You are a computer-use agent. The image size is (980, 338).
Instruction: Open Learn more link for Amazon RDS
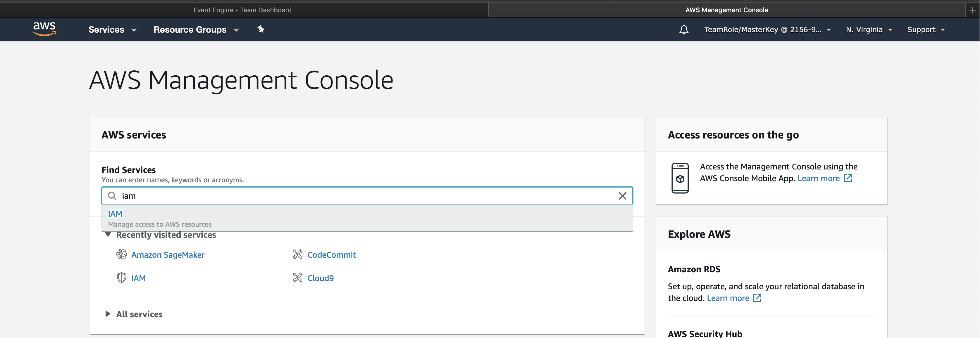[x=728, y=298]
